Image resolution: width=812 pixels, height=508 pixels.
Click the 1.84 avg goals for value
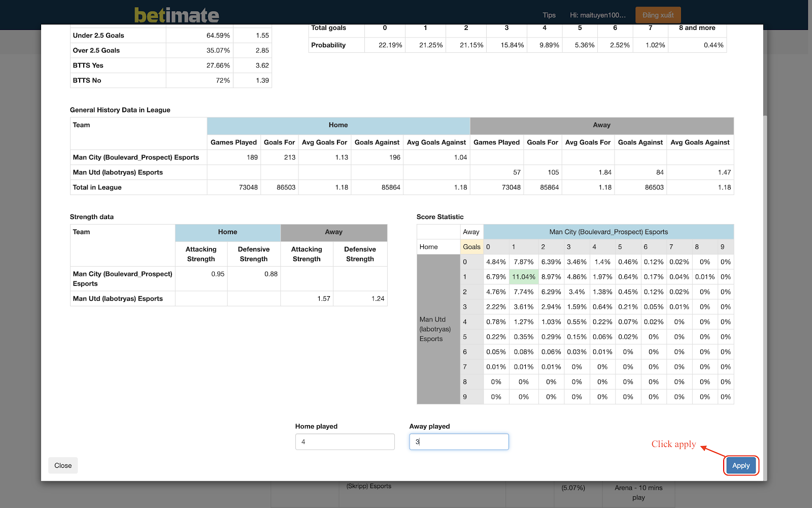click(x=605, y=172)
